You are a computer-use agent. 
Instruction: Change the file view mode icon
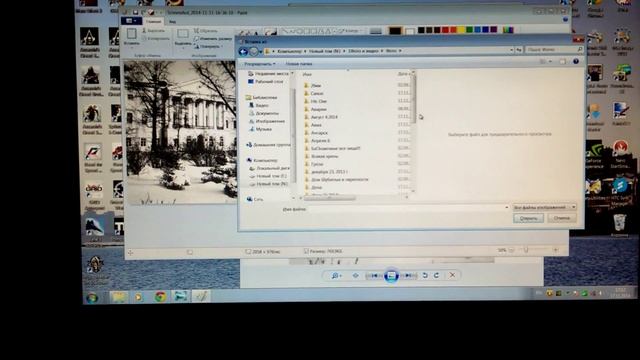click(x=542, y=61)
